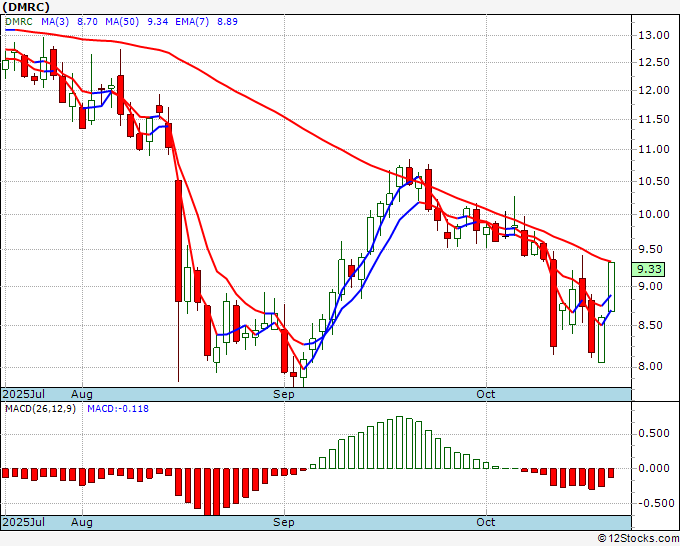
Task: Click the current price tag 9.33
Action: 648,269
